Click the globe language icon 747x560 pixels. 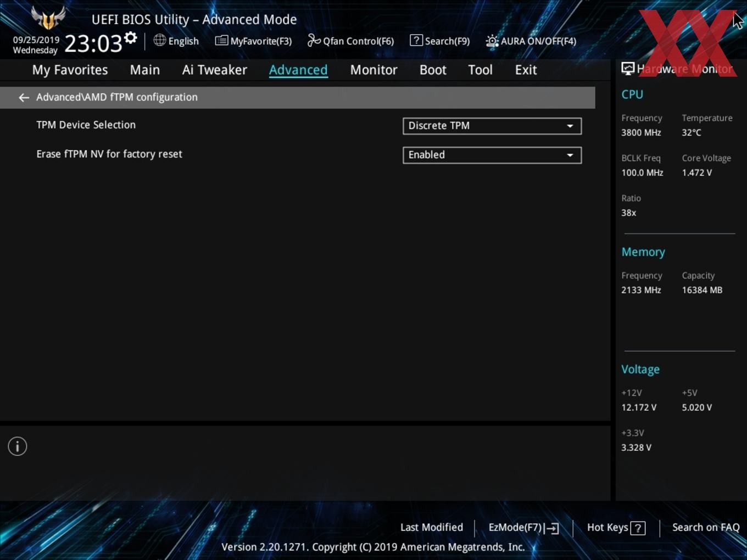click(x=159, y=40)
